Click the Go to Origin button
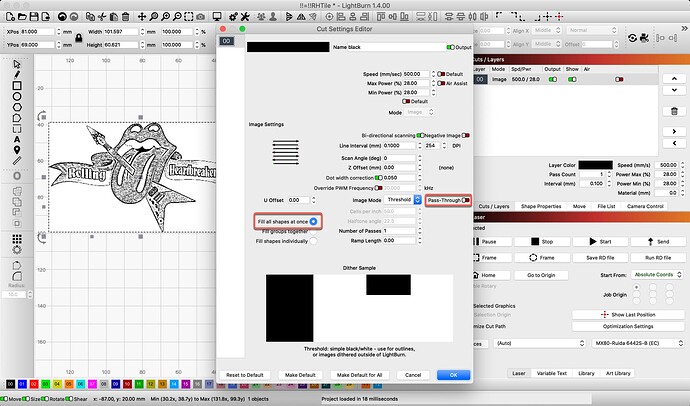Screen dimensions: 690x406 541,275
